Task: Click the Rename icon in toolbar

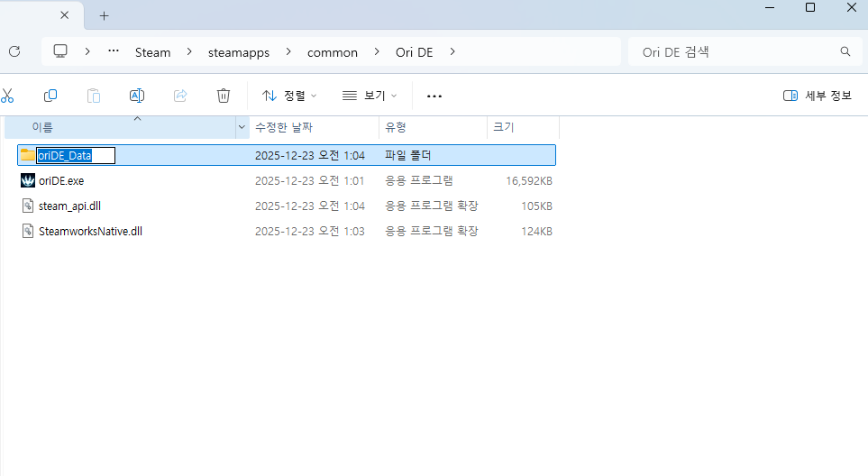Action: click(137, 96)
